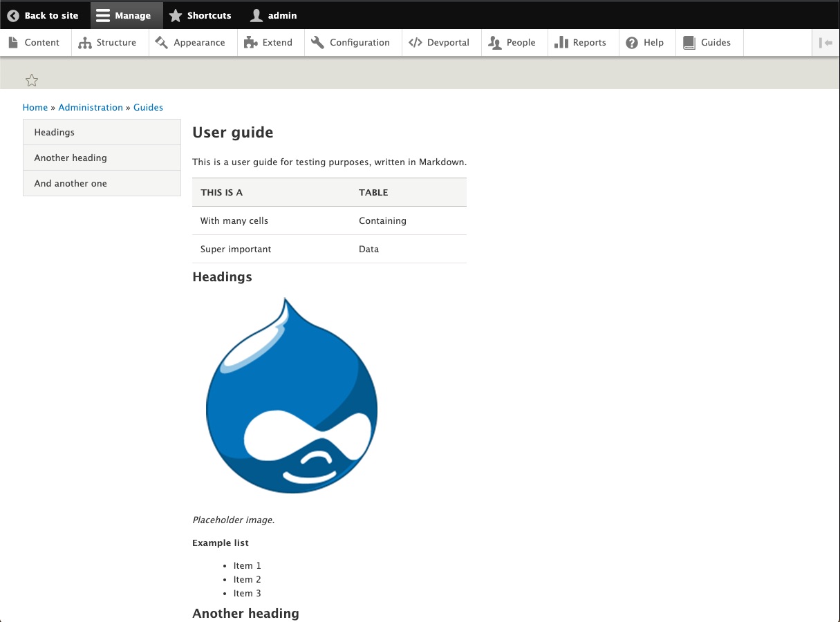Click the Extend puzzle-piece icon
The height and width of the screenshot is (622, 840).
250,42
